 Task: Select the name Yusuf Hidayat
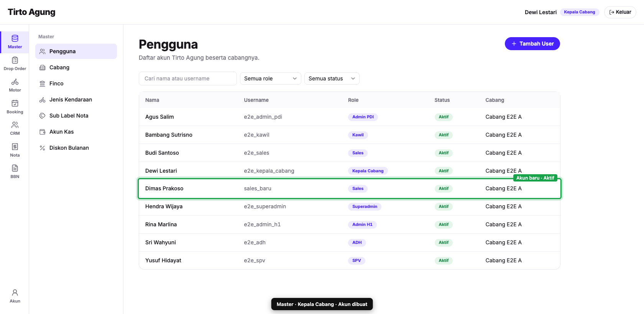[163, 260]
